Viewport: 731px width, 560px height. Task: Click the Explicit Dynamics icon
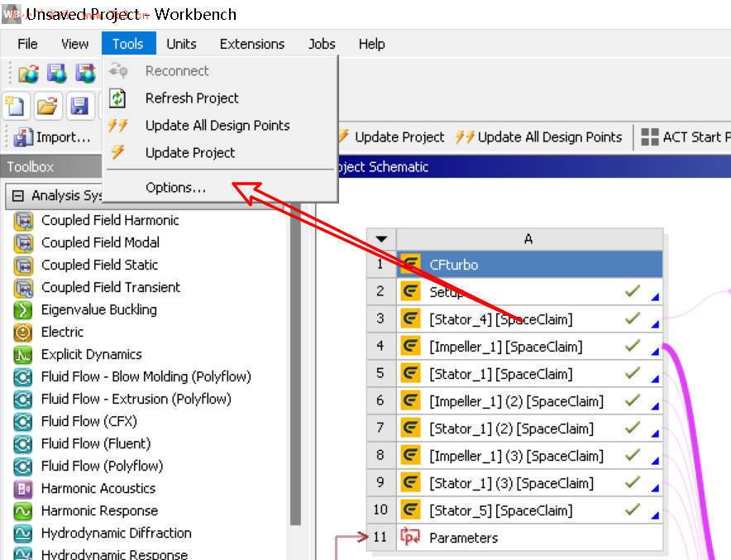[23, 354]
